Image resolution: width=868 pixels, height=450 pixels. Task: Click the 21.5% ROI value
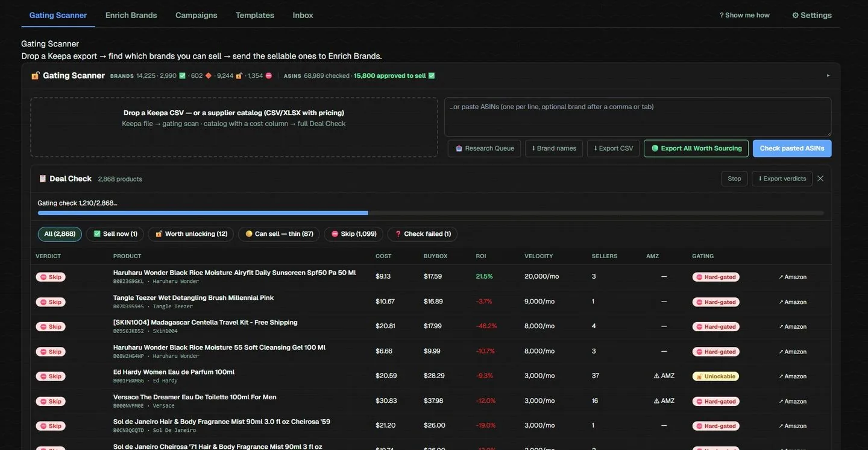click(x=485, y=276)
